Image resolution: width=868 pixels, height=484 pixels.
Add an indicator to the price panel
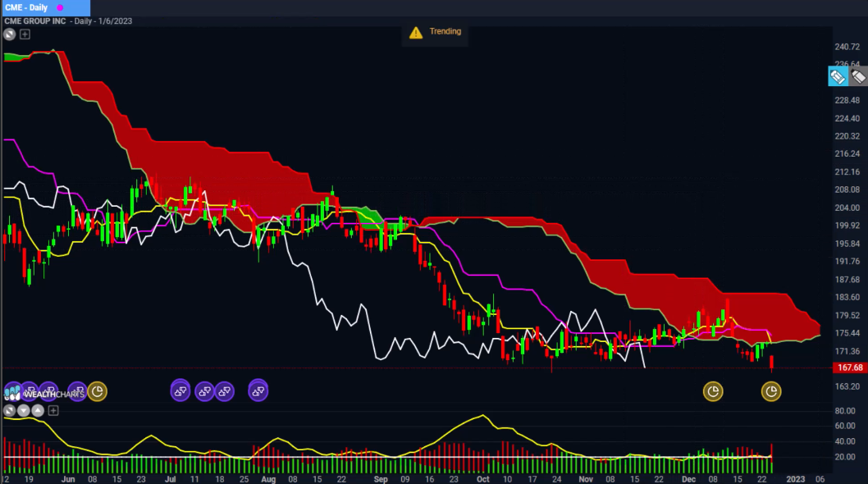pos(25,34)
